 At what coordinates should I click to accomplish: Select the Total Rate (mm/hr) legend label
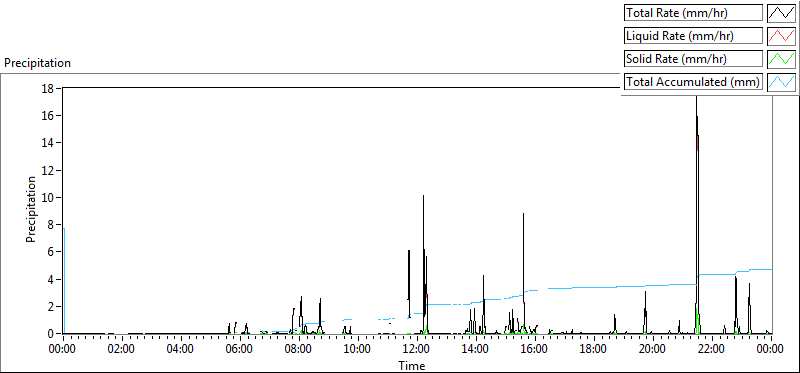(693, 13)
